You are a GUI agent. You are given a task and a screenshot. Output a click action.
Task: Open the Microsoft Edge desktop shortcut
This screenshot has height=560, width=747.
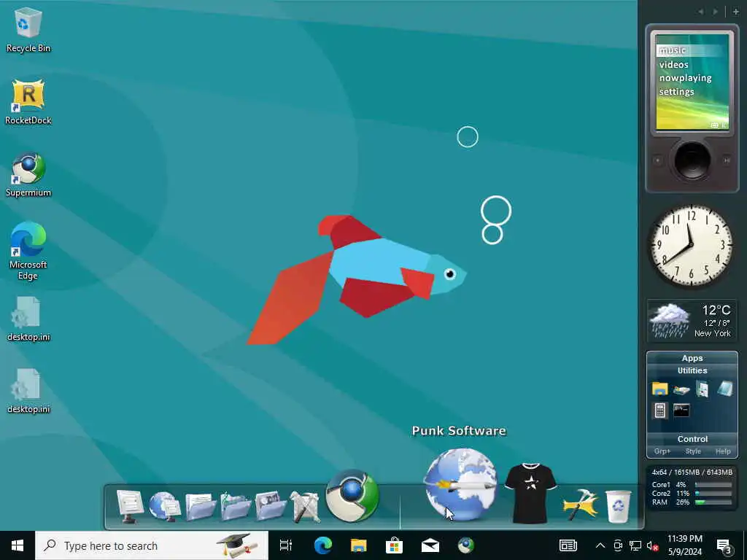click(x=28, y=251)
